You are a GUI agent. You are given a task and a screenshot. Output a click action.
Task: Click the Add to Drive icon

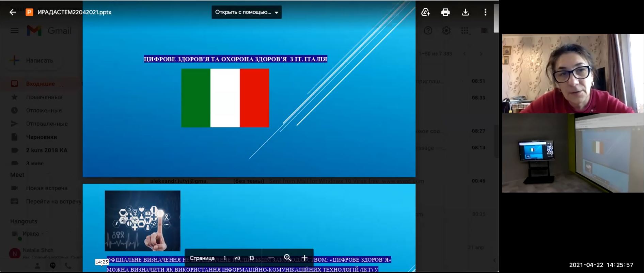coord(425,12)
